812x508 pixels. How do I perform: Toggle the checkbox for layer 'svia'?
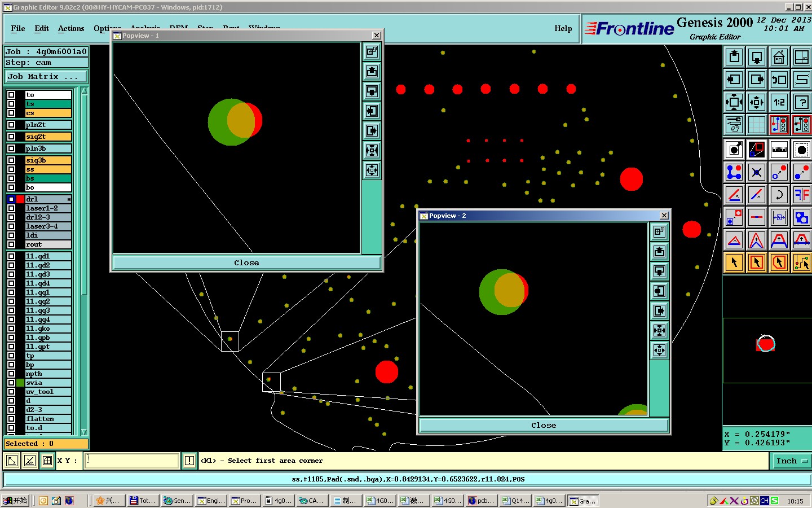point(11,383)
